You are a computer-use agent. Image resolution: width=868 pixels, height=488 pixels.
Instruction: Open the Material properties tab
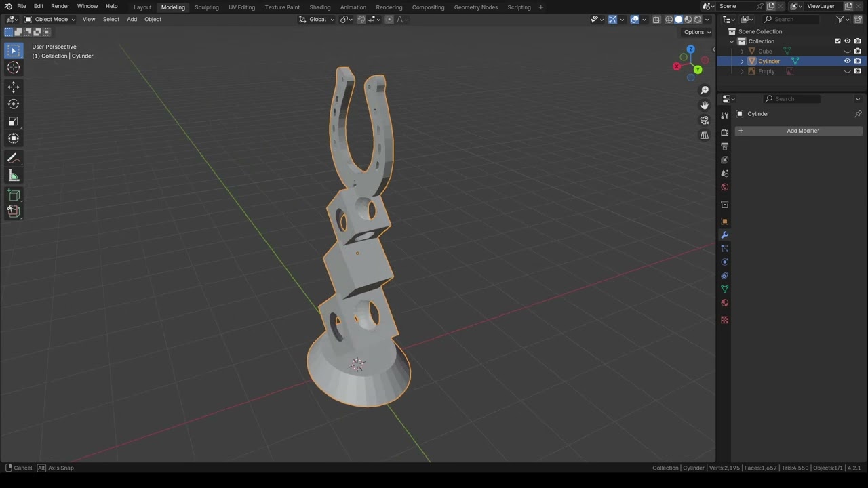(724, 303)
